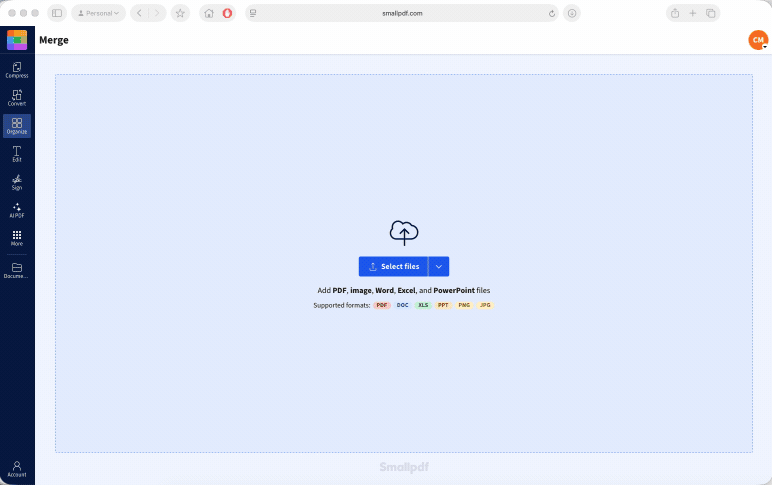The image size is (772, 485).
Task: Open the Sign tool in sidebar
Action: coord(17,182)
